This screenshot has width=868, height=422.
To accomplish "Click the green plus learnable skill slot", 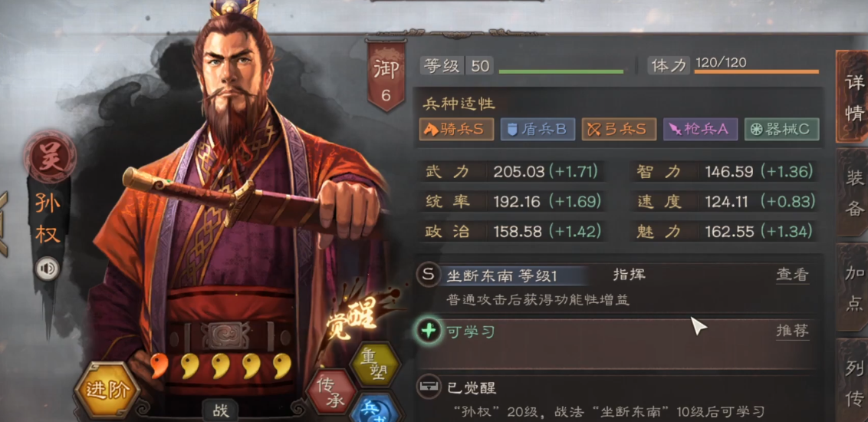I will tap(429, 331).
